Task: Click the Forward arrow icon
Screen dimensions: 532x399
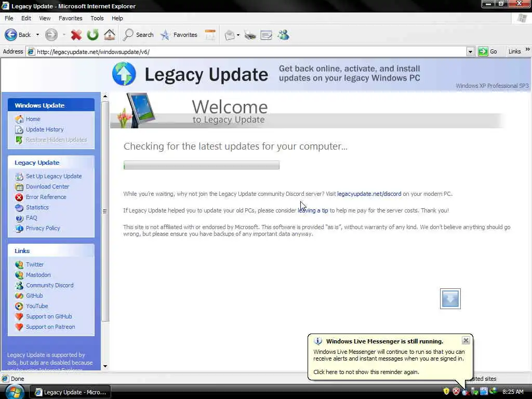Action: point(51,35)
